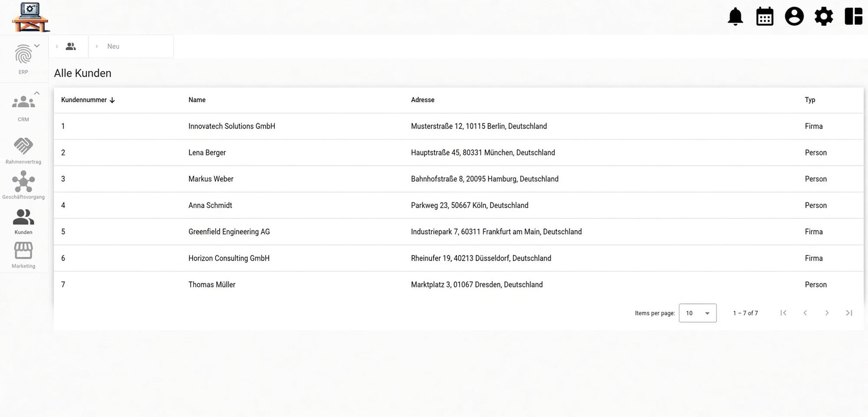Click address Hauptstraße 45, 80331 München
868x417 pixels.
483,153
